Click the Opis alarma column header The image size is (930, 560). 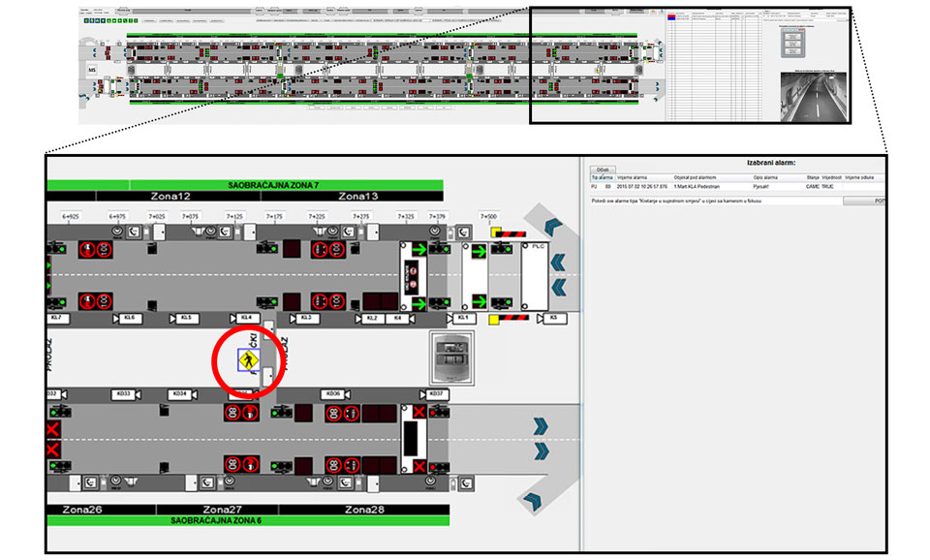765,177
